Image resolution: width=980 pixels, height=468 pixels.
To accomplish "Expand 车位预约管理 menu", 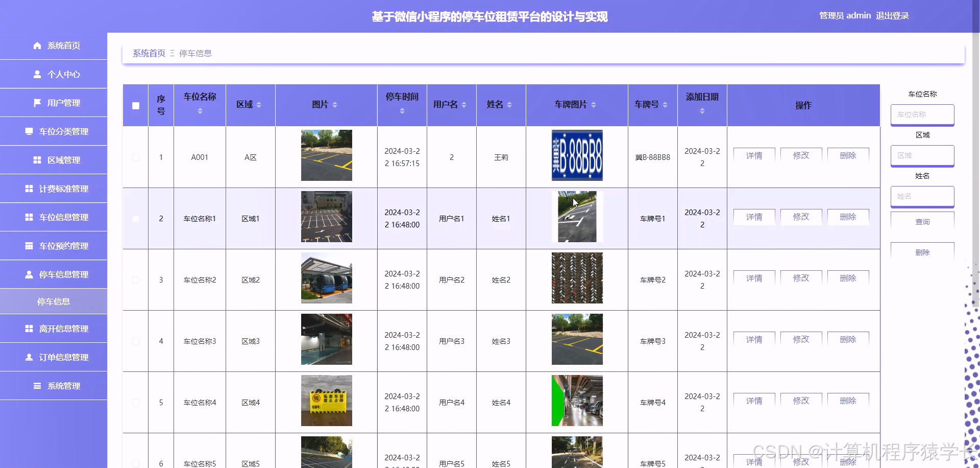I will click(54, 246).
